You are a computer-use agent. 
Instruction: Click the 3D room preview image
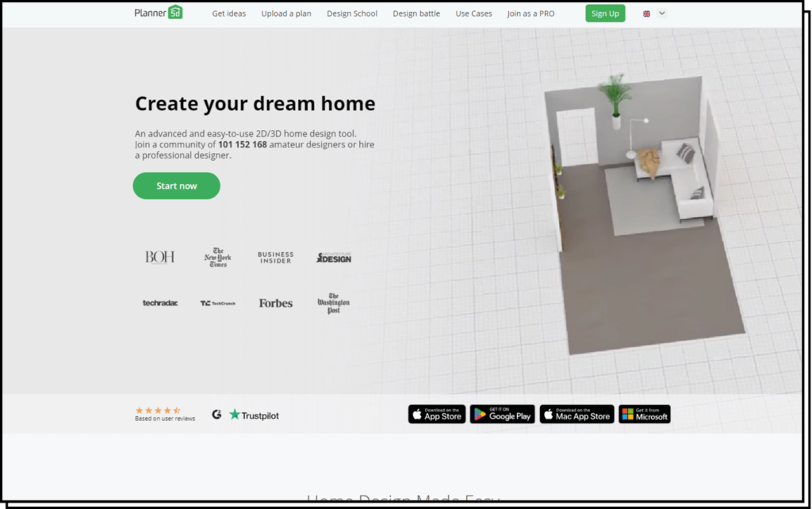coord(634,206)
